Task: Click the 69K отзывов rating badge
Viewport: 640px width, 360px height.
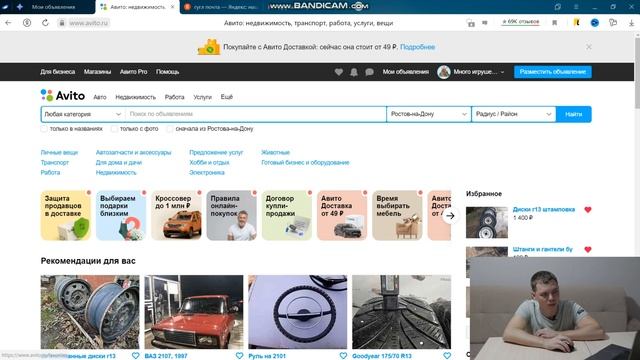Action: 520,22
